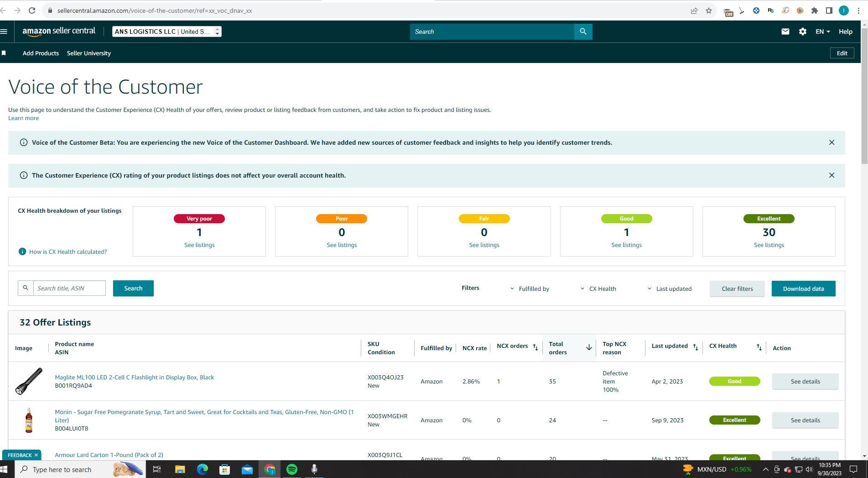Click the share page icon in address bar
Image resolution: width=868 pixels, height=478 pixels.
click(694, 11)
